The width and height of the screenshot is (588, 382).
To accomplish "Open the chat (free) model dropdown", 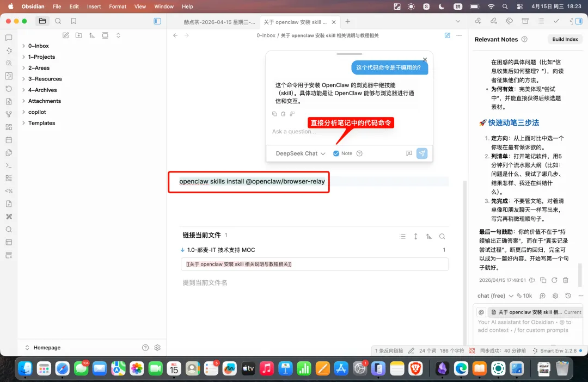I will point(495,296).
